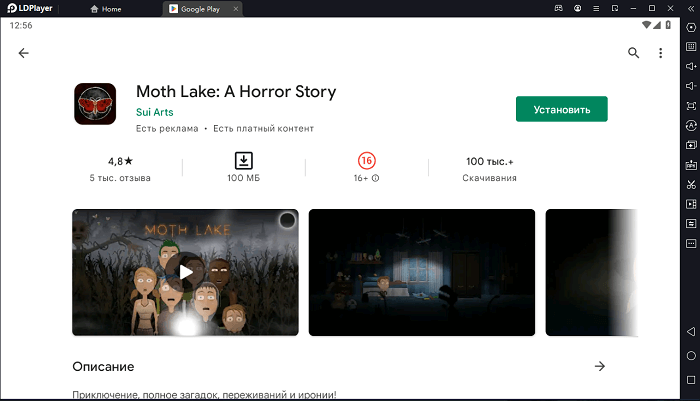Viewport: 700px width, 401px height.
Task: Open the third partially visible screenshot
Action: click(592, 272)
